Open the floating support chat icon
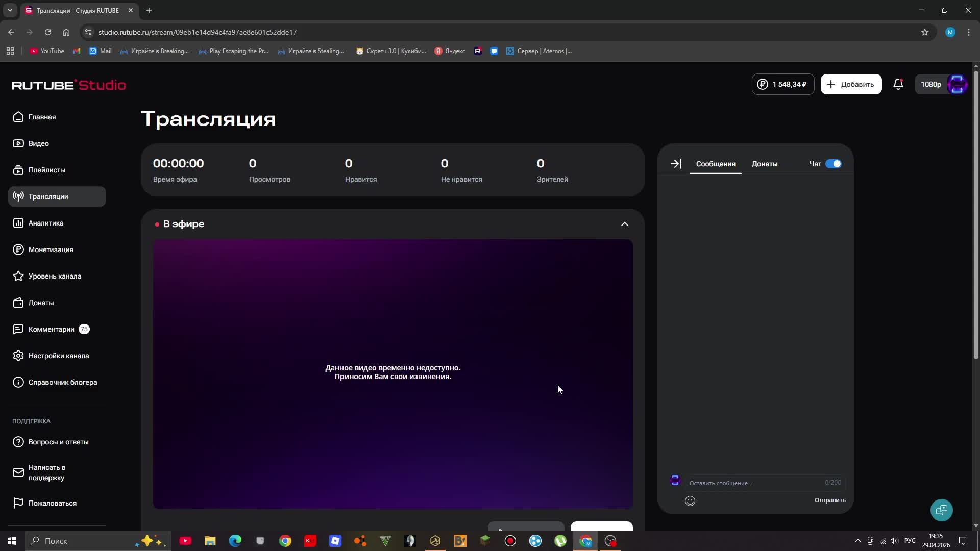 pos(941,510)
